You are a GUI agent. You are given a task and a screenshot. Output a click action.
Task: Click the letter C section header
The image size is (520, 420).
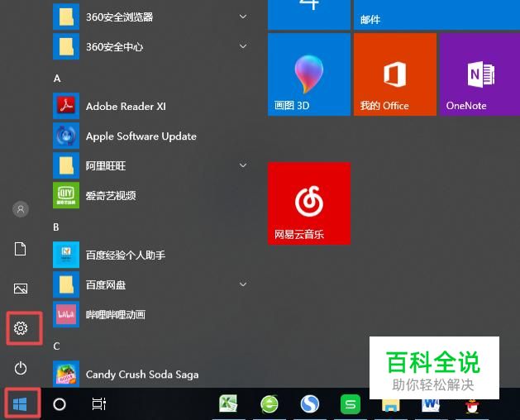pos(56,346)
